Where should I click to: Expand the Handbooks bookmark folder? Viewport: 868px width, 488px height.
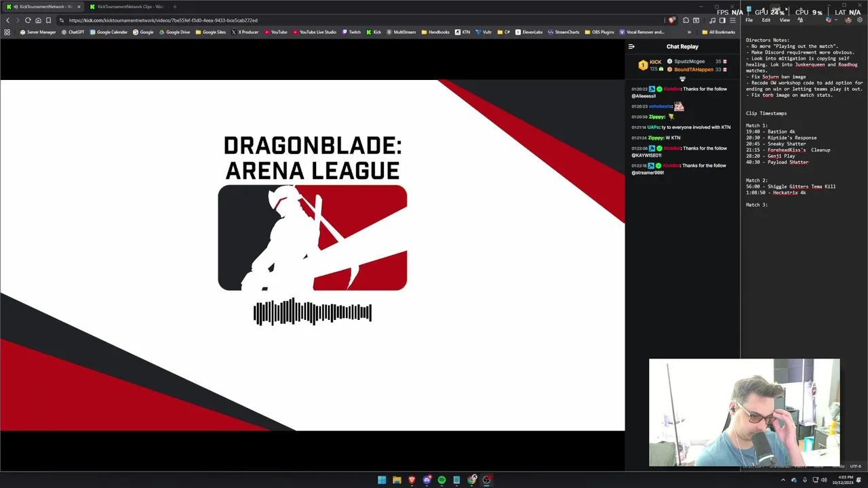(x=435, y=32)
